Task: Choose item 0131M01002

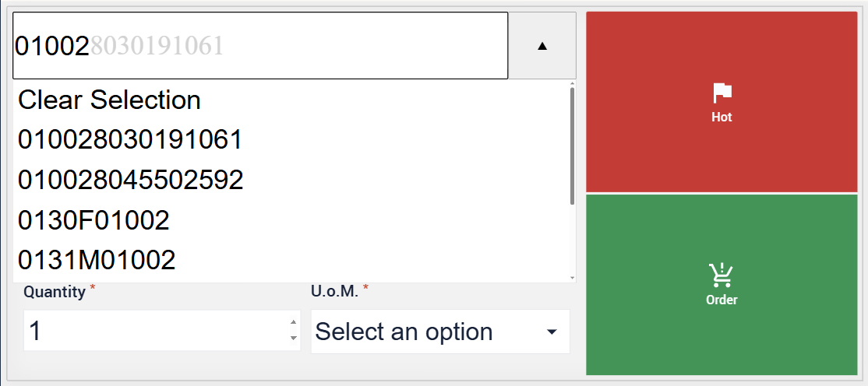Action: (x=97, y=260)
